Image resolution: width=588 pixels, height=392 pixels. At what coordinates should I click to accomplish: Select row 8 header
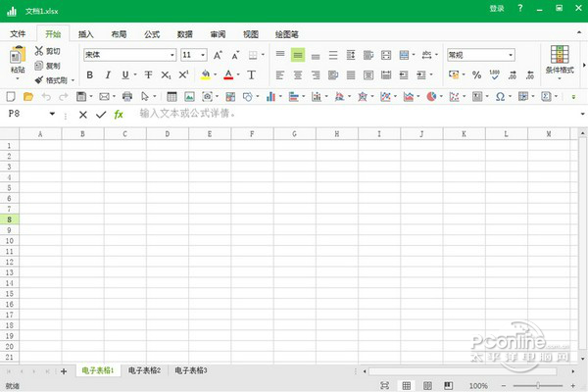pyautogui.click(x=10, y=220)
